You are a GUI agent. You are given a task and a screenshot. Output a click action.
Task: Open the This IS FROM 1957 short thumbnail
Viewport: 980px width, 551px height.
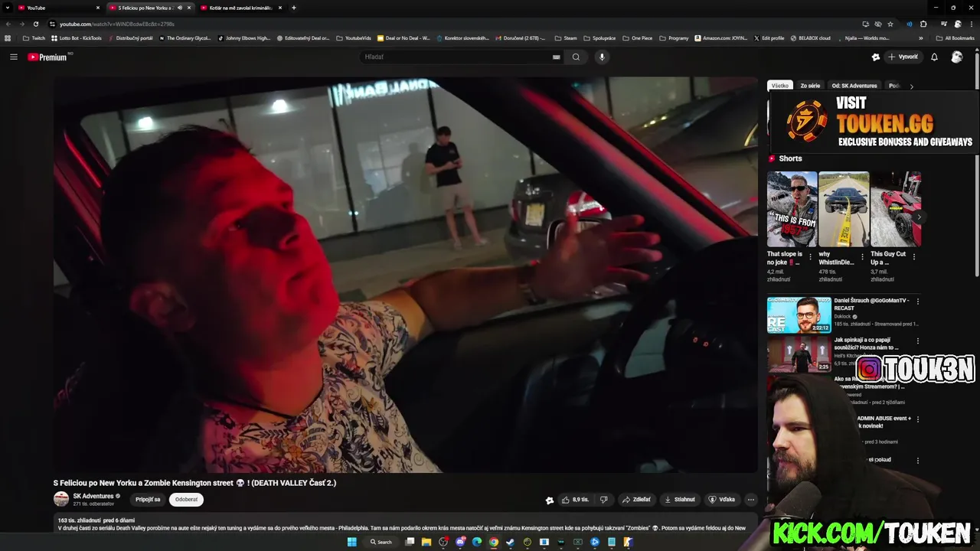(792, 209)
